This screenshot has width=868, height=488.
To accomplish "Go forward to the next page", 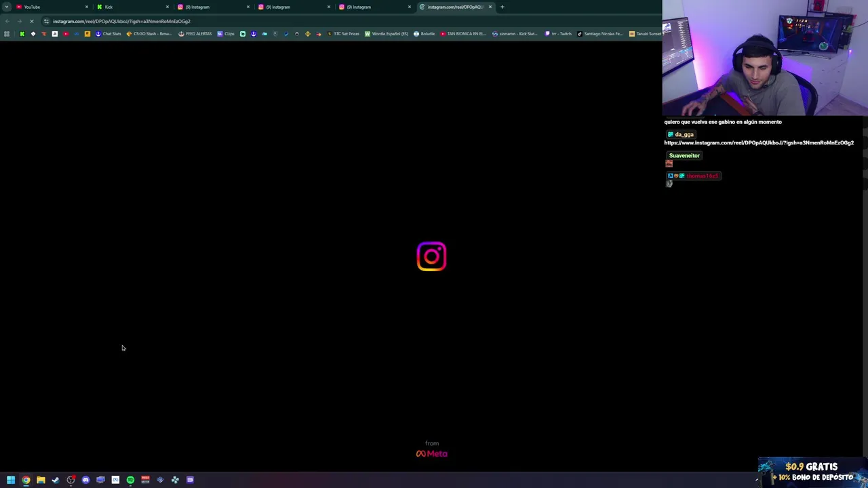I will 19,21.
